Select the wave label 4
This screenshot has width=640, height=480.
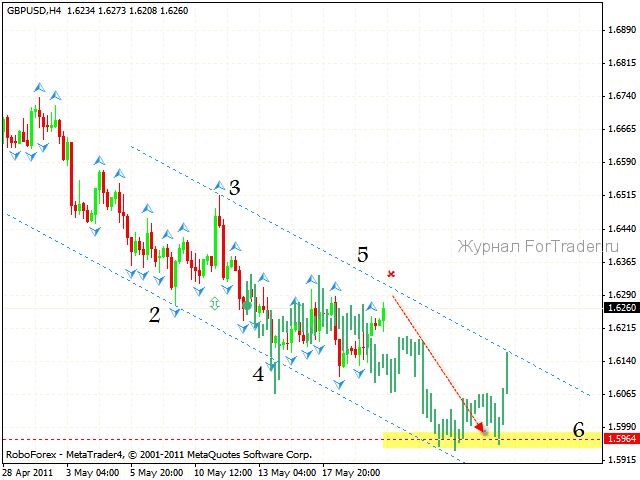(258, 373)
